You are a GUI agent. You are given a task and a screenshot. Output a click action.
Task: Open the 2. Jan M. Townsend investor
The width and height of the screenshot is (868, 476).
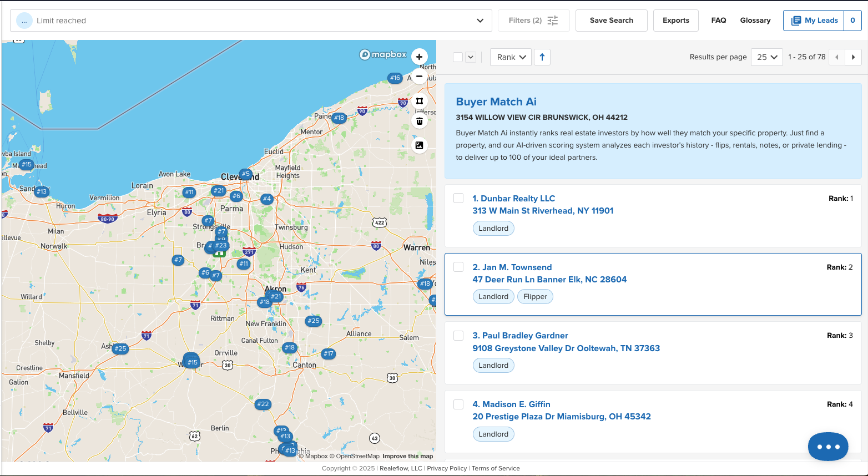coord(512,267)
